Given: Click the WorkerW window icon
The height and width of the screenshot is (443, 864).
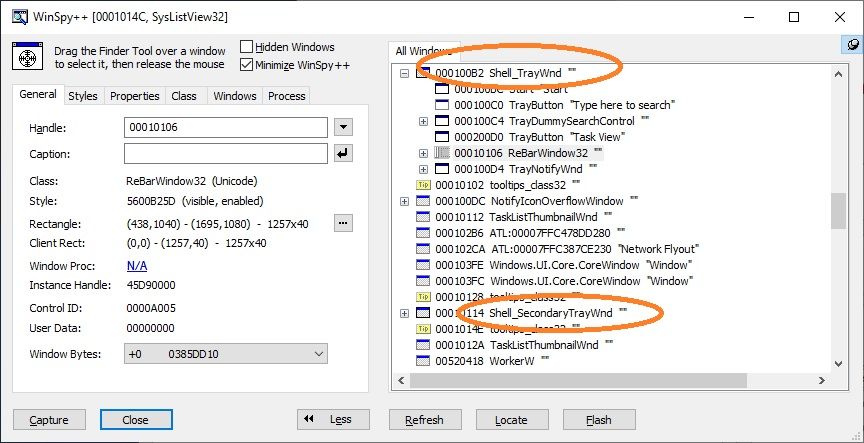Looking at the screenshot, I should pos(423,361).
